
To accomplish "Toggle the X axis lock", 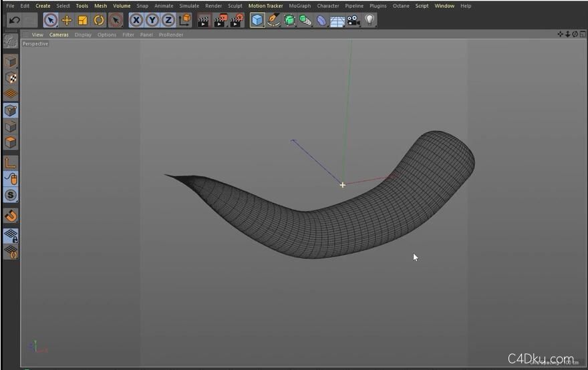I will (x=136, y=20).
